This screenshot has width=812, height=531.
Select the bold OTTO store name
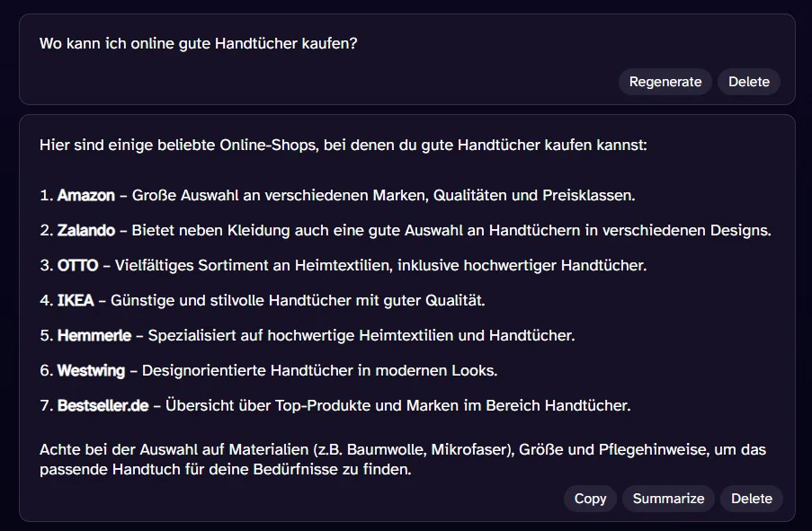point(77,266)
